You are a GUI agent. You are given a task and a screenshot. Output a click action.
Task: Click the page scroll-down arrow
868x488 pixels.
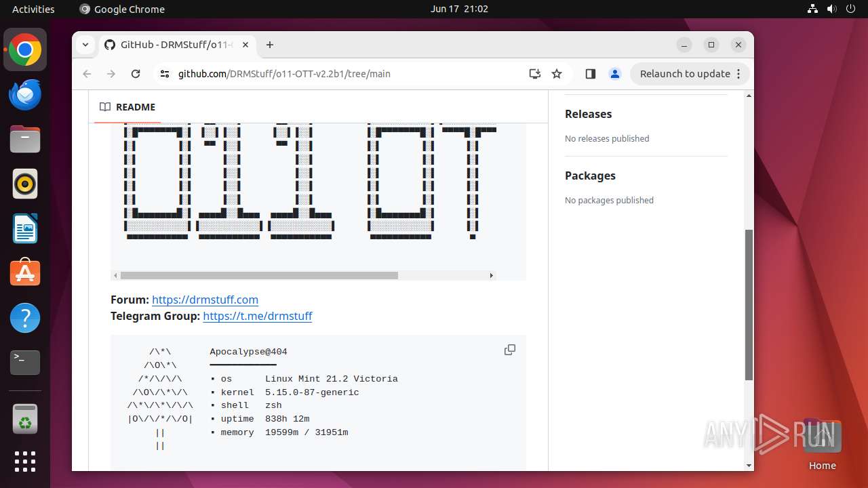(749, 466)
